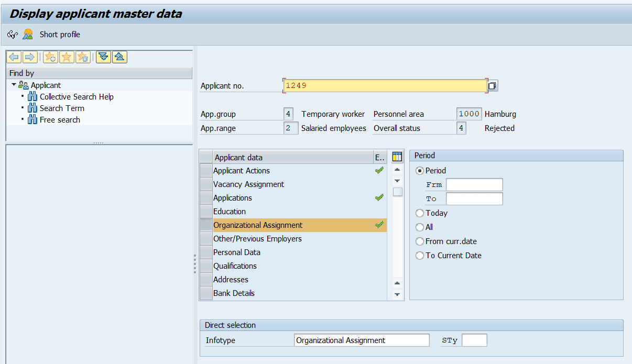632x364 pixels.
Task: Click the photo icon in the application toolbar
Action: tap(27, 34)
